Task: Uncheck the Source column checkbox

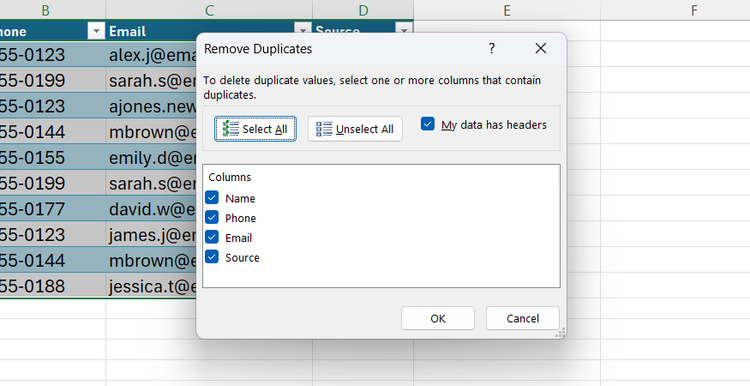Action: (x=212, y=257)
